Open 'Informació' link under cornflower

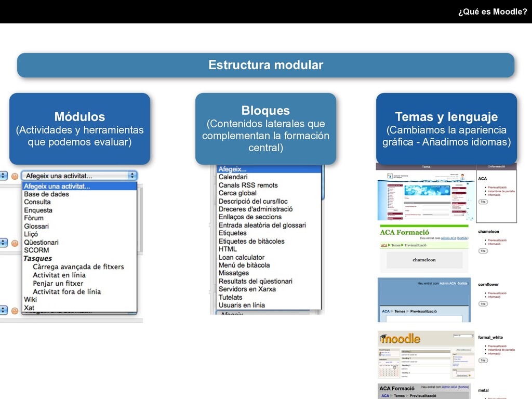[494, 297]
